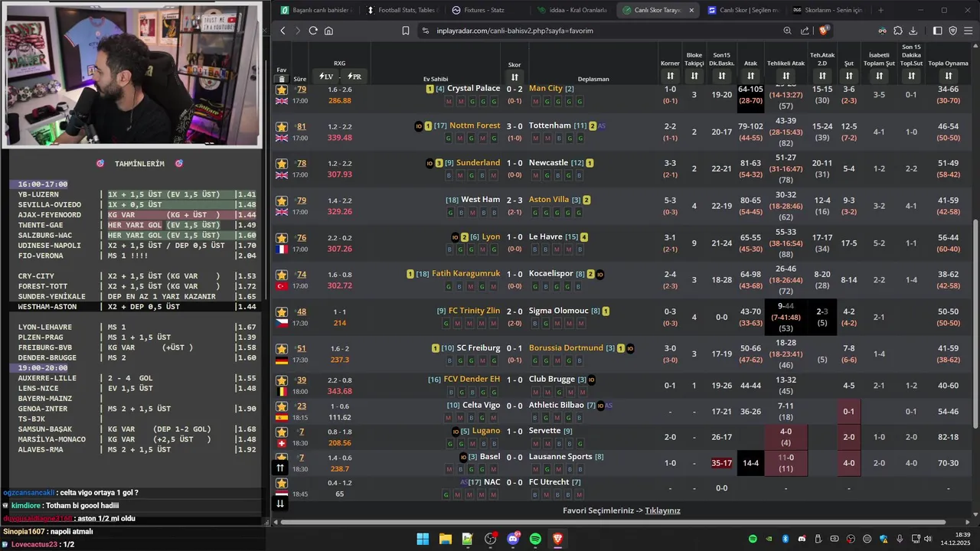Sort by Topla Oynama column

[948, 76]
